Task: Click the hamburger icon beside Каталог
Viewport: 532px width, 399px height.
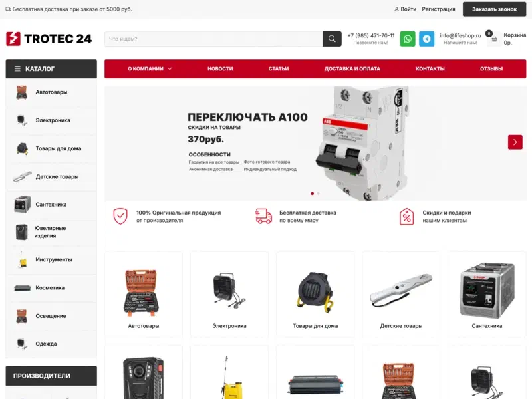Action: [17, 69]
